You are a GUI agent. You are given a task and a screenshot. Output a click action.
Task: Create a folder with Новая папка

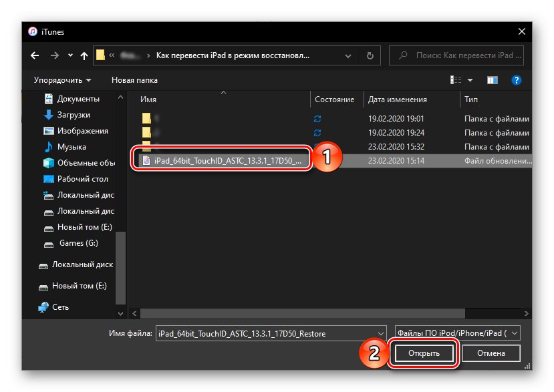pos(134,80)
